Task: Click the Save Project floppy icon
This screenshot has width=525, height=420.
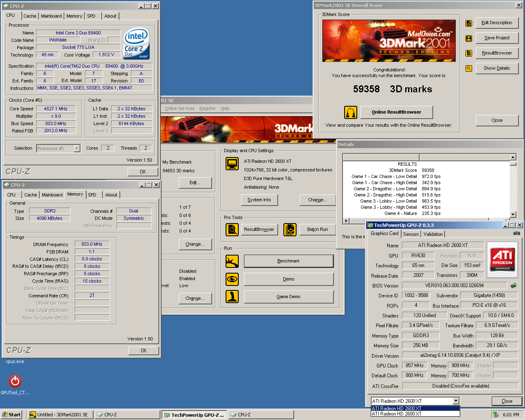Action: [468, 38]
